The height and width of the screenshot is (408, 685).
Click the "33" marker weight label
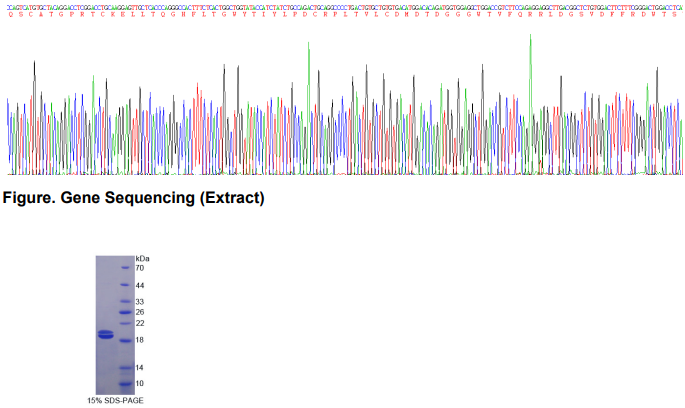pyautogui.click(x=140, y=302)
